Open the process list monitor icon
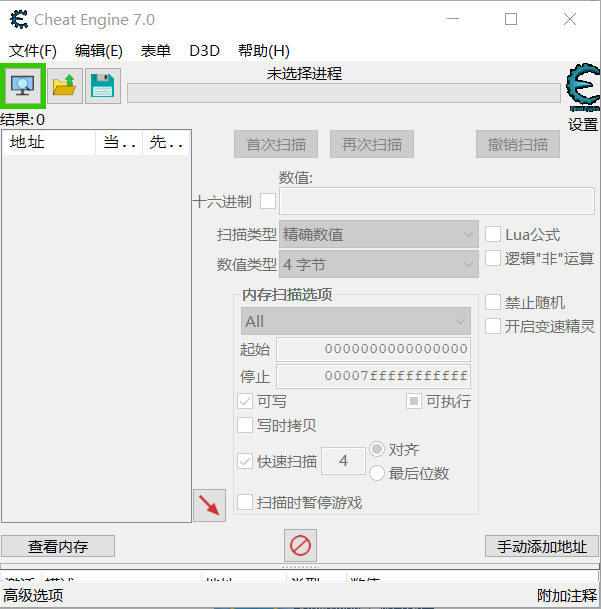 (x=23, y=86)
